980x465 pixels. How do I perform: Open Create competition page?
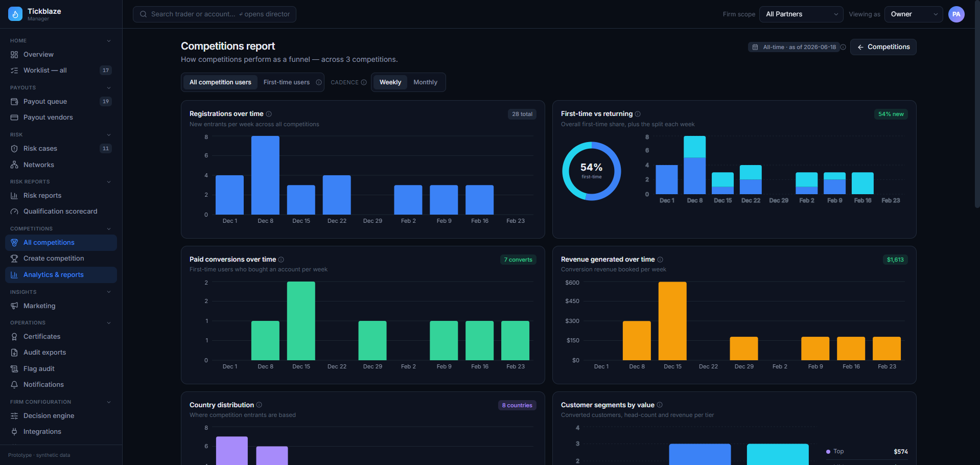(x=61, y=259)
